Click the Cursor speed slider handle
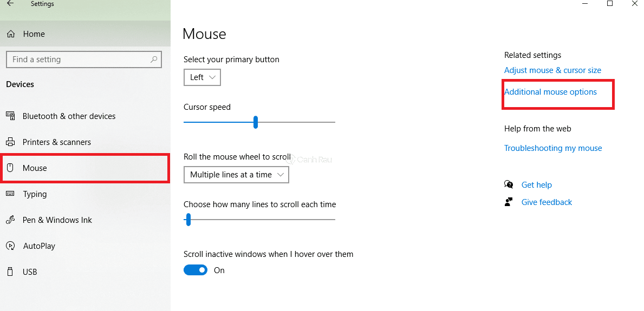 pyautogui.click(x=256, y=122)
